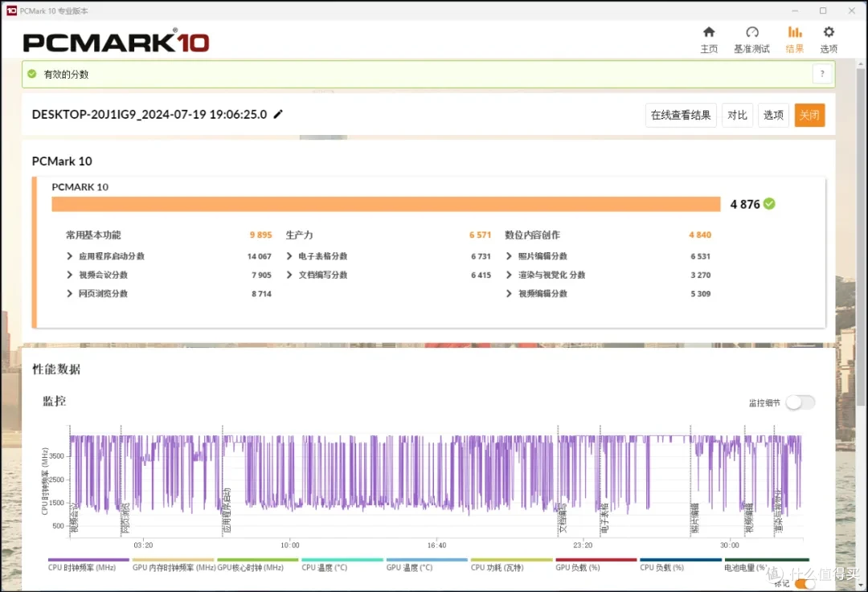The image size is (868, 592).
Task: Click the help question mark button
Action: (x=822, y=74)
